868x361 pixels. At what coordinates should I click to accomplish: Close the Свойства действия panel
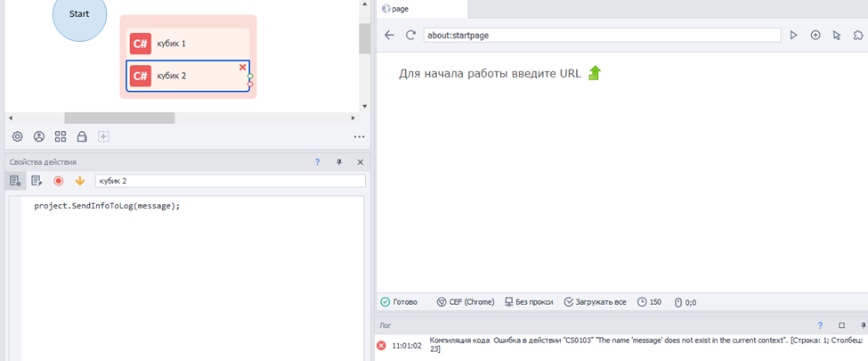point(361,162)
